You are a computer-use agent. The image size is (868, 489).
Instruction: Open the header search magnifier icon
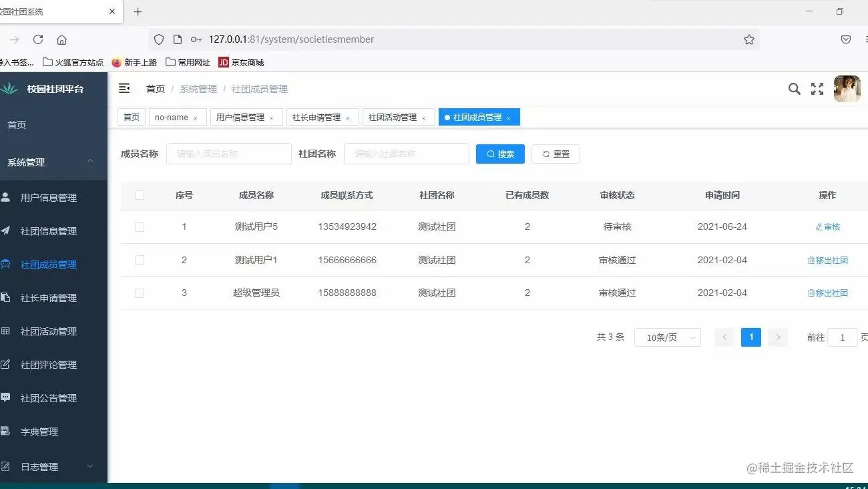pos(794,89)
